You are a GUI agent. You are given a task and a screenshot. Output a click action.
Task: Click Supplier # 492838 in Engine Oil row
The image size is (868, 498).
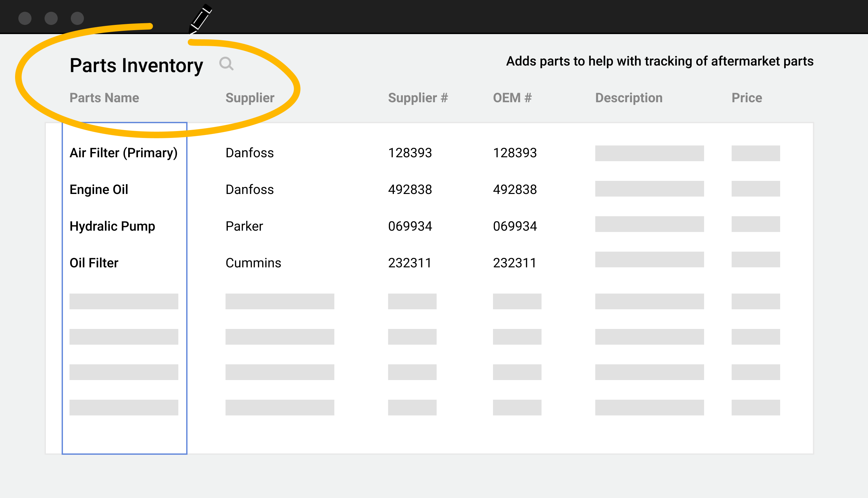point(410,189)
